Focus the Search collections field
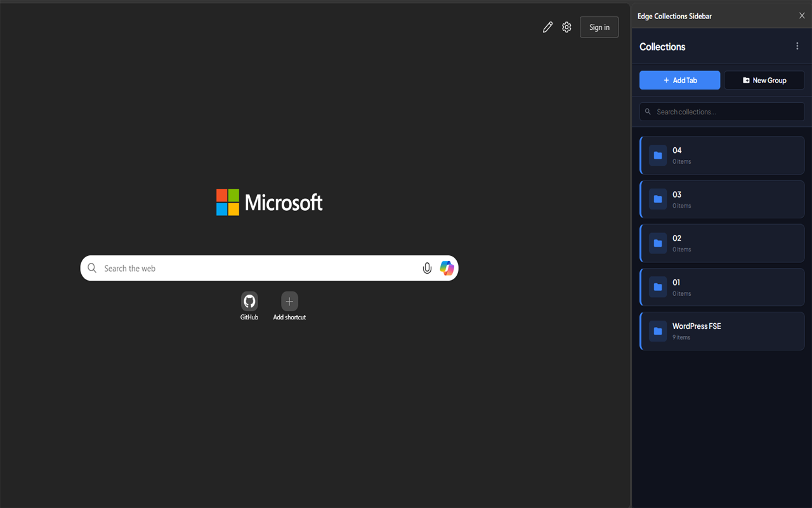This screenshot has width=812, height=508. (722, 112)
